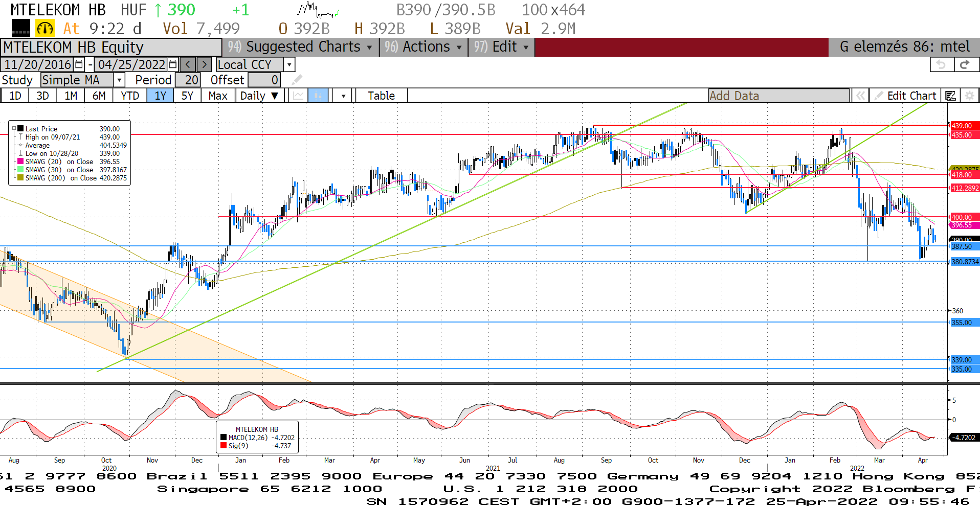Image resolution: width=980 pixels, height=528 pixels.
Task: Collapse panel with double left chevron
Action: point(860,96)
